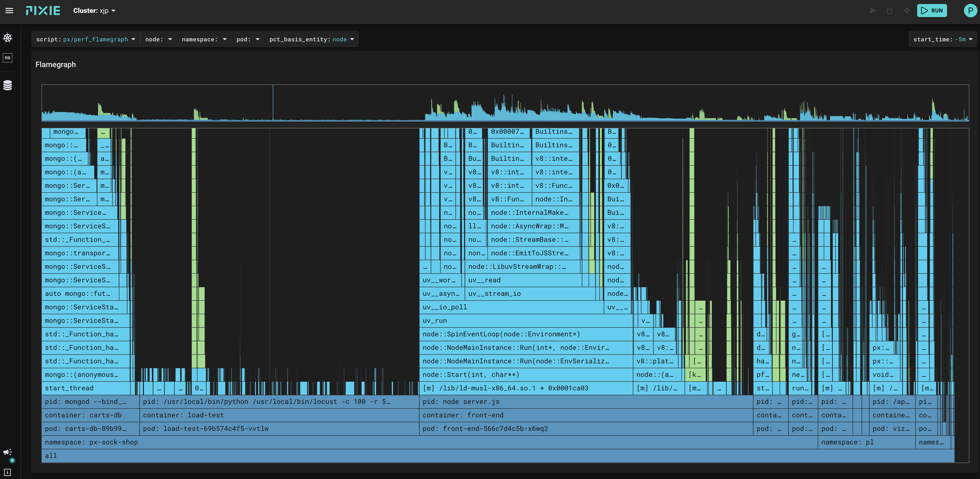
Task: Select the edit script icon in toolbar
Action: point(890,11)
